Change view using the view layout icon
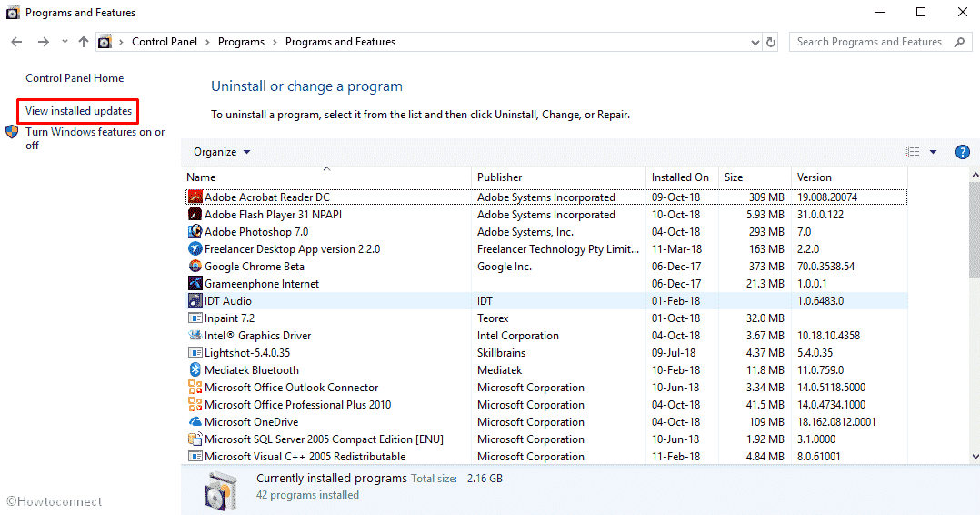980x515 pixels. click(x=912, y=152)
